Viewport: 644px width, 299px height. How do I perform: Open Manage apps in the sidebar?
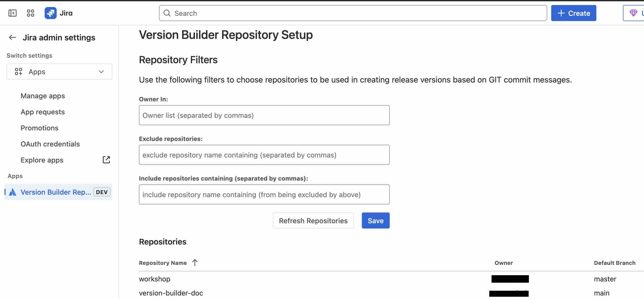tap(43, 96)
